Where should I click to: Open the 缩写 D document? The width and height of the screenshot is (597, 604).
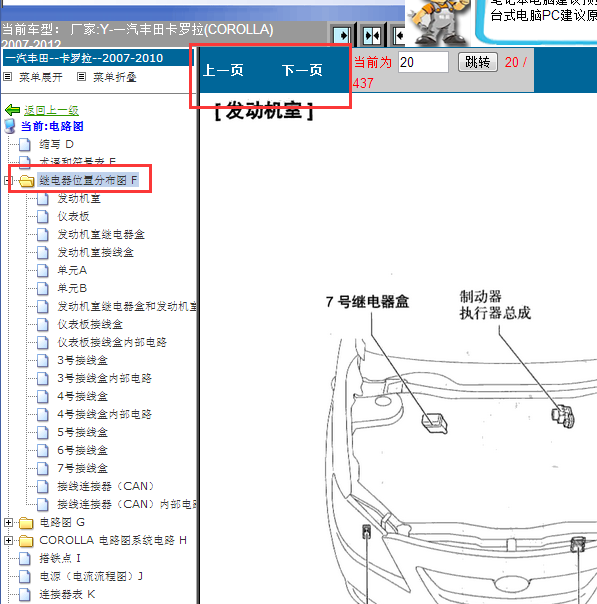pos(56,144)
